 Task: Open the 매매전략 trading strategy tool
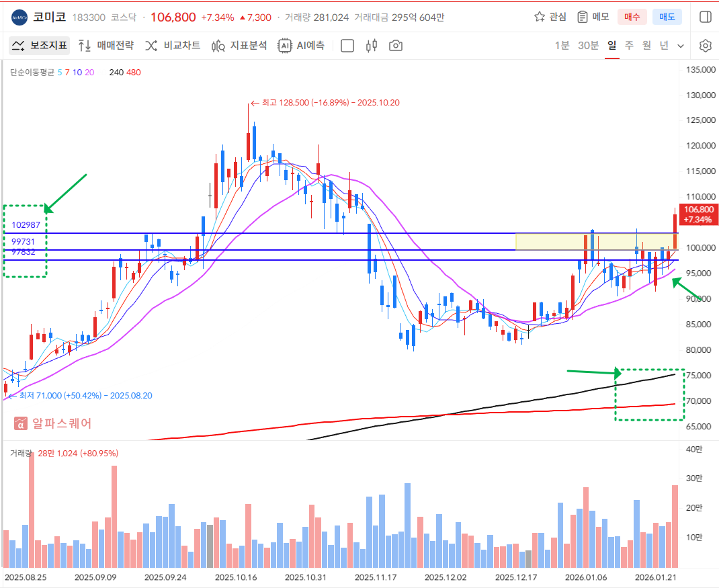[106, 46]
